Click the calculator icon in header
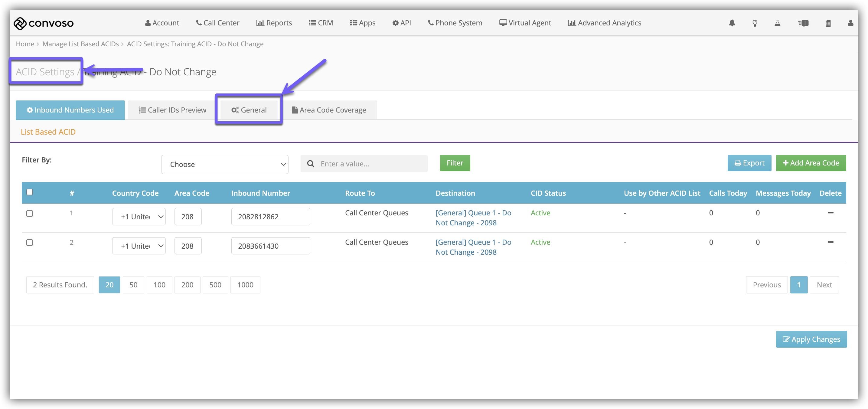The height and width of the screenshot is (409, 868). click(828, 23)
